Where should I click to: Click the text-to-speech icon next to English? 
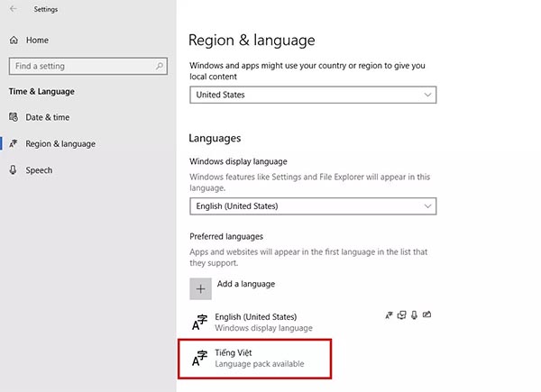click(x=401, y=315)
